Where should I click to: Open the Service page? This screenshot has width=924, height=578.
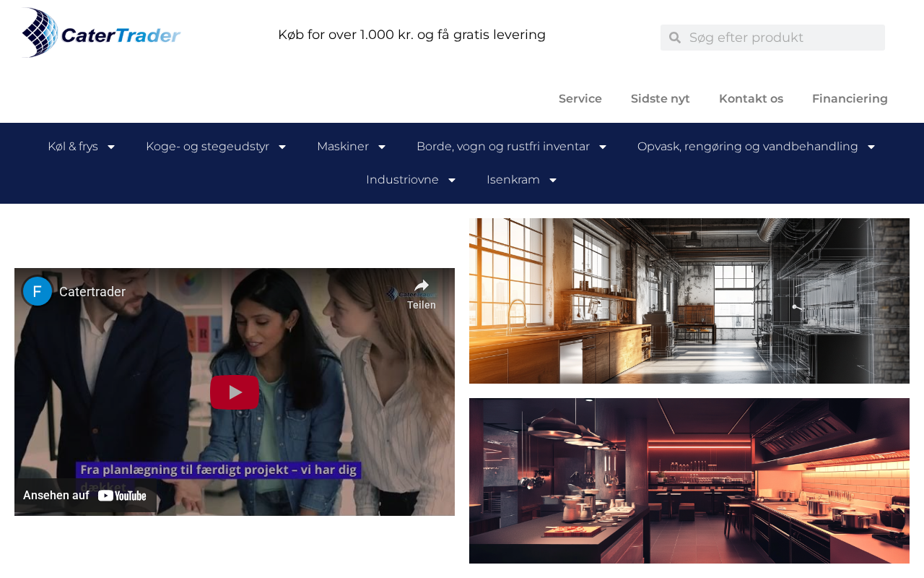[x=580, y=99]
